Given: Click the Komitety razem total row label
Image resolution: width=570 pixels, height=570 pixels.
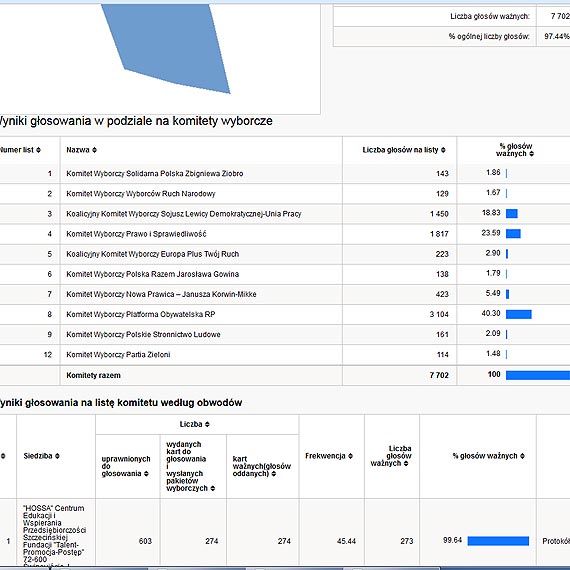Looking at the screenshot, I should click(93, 376).
